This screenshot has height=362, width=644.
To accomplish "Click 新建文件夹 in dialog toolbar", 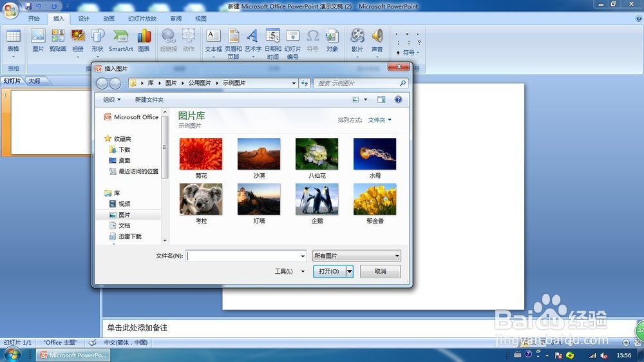I will (149, 99).
